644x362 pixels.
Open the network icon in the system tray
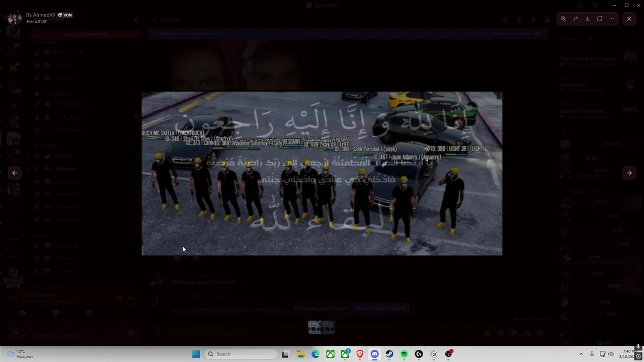603,354
